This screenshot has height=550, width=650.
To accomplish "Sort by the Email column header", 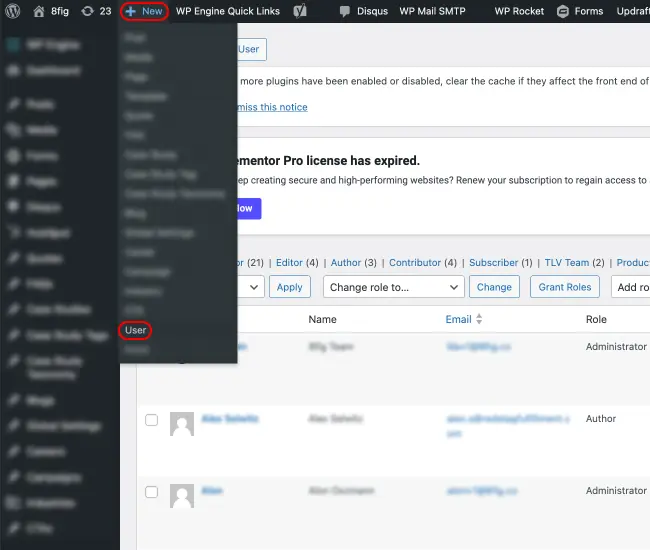I will [458, 319].
